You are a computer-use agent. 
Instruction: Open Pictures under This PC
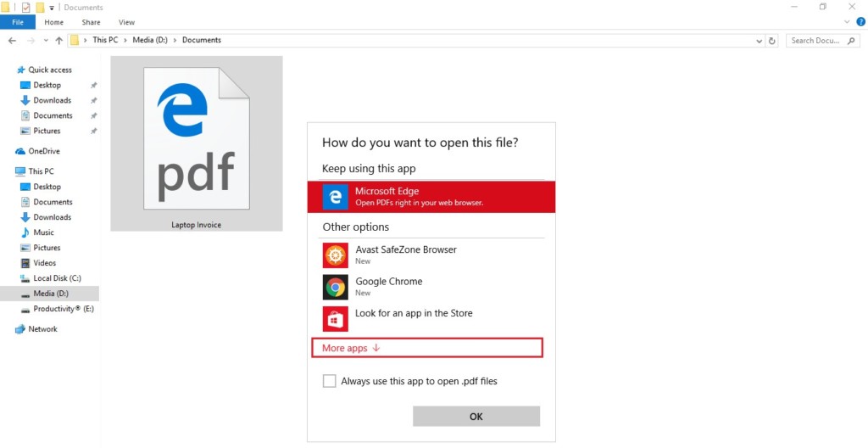click(47, 248)
